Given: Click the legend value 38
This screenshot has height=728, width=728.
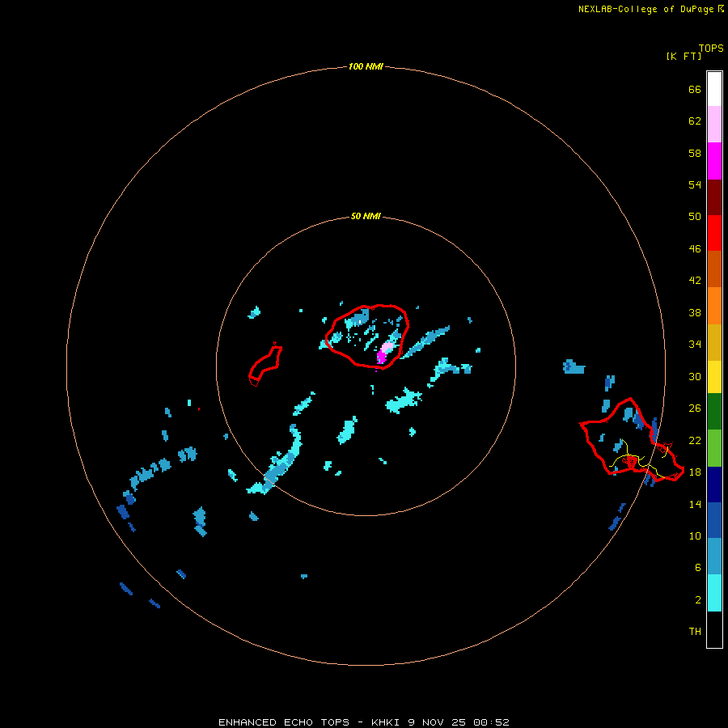Looking at the screenshot, I should (x=695, y=312).
